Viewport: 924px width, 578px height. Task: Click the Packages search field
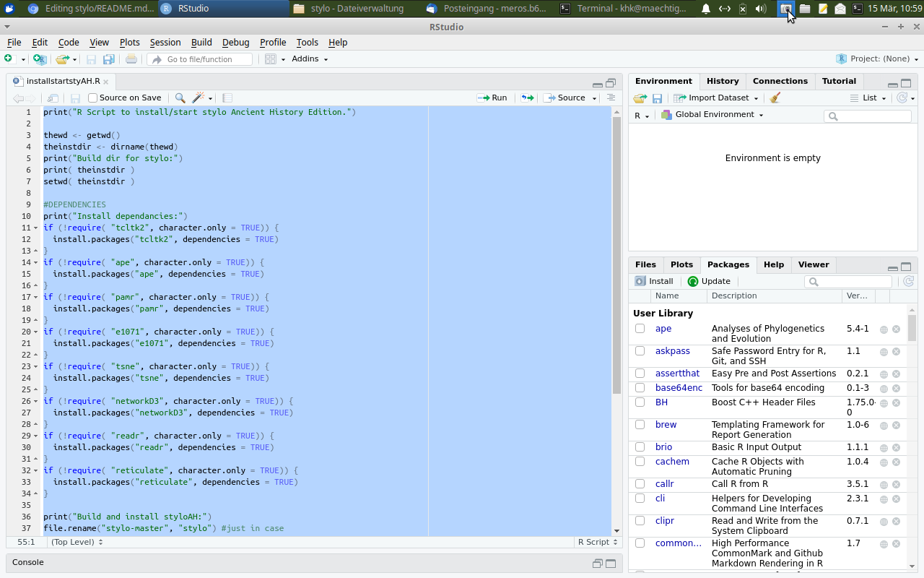[x=848, y=282]
